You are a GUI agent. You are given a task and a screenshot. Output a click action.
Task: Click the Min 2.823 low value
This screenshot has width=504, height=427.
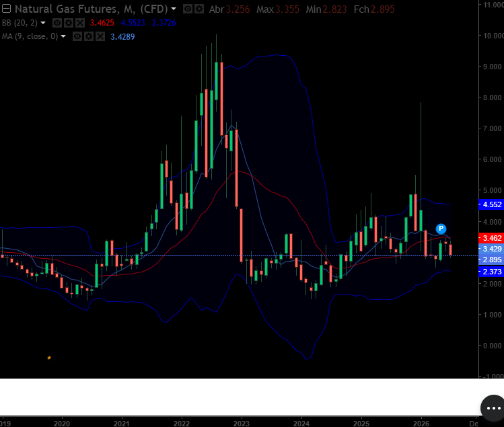[326, 9]
